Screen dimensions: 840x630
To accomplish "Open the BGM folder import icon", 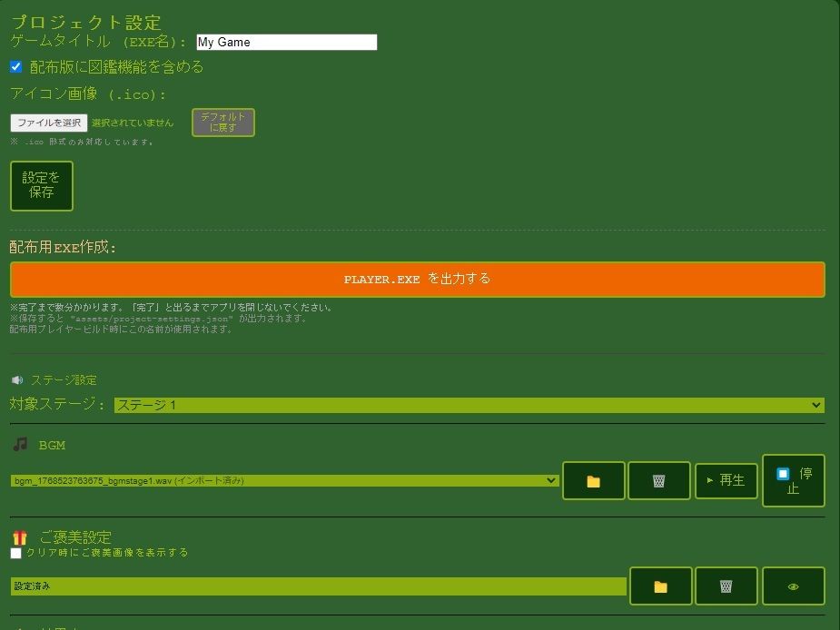I will [593, 480].
